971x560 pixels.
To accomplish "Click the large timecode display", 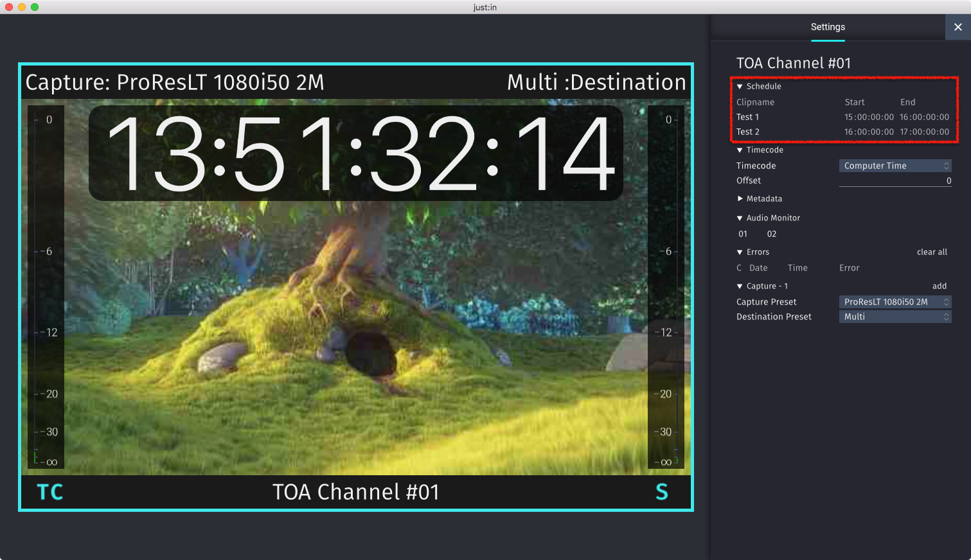I will (x=356, y=153).
